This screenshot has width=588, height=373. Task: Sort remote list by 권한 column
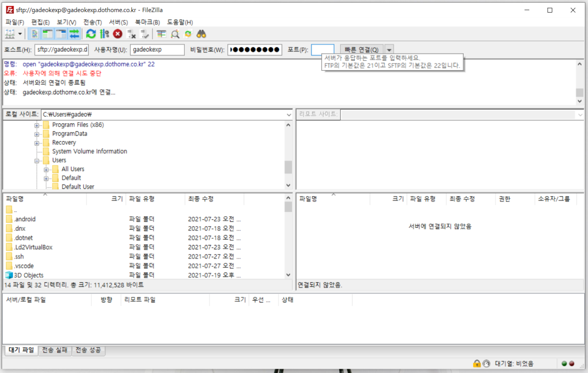515,199
